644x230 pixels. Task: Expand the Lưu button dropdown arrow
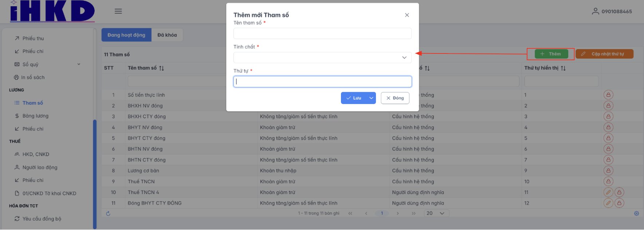[371, 98]
